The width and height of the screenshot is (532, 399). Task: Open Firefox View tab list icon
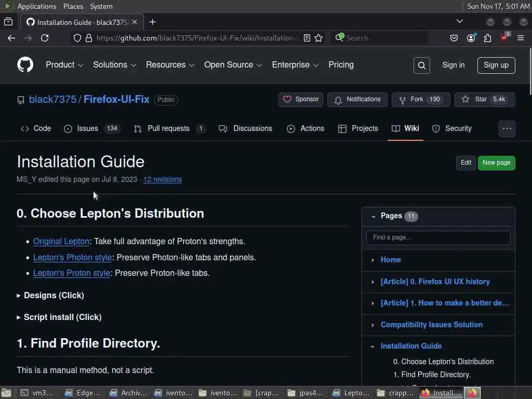[8, 22]
